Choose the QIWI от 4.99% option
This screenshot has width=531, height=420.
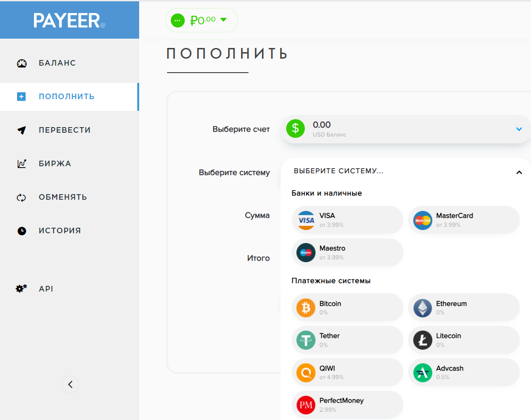coord(348,373)
